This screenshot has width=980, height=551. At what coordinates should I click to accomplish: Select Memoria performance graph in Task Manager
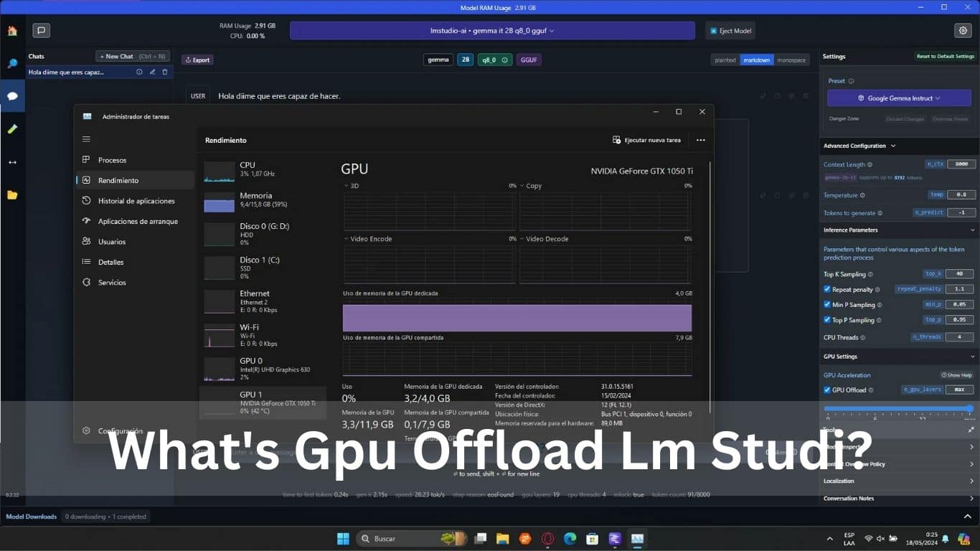pyautogui.click(x=262, y=200)
